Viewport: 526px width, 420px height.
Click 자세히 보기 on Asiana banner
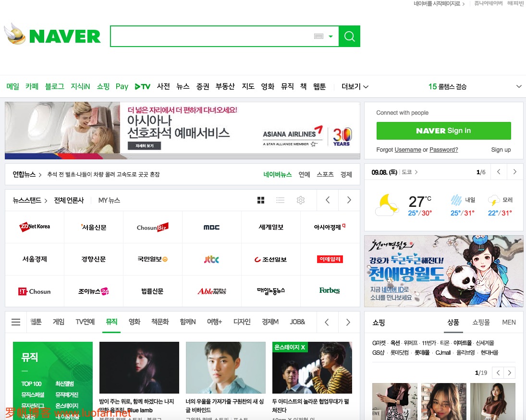[x=144, y=146]
